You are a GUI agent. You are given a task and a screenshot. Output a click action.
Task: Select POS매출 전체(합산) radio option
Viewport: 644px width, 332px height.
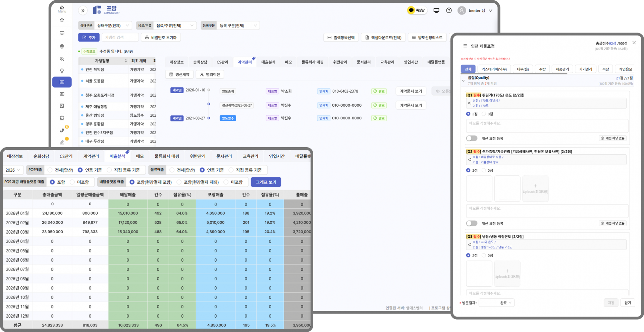pyautogui.click(x=50, y=170)
